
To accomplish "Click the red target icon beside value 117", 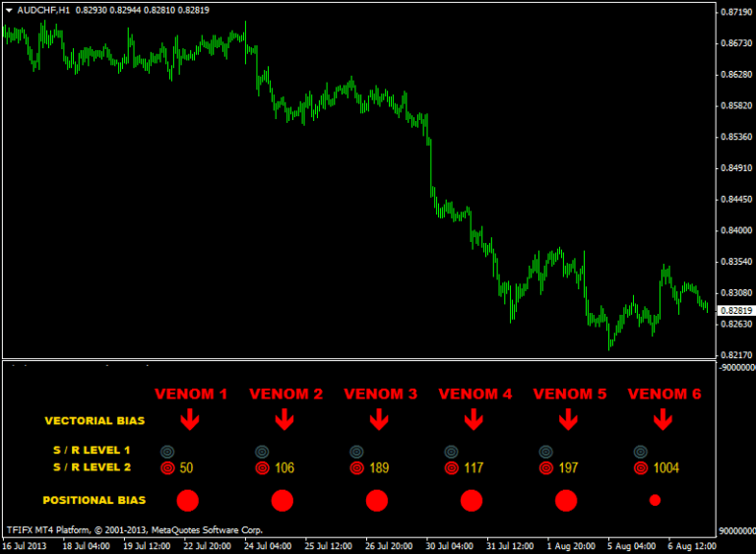I will 451,468.
